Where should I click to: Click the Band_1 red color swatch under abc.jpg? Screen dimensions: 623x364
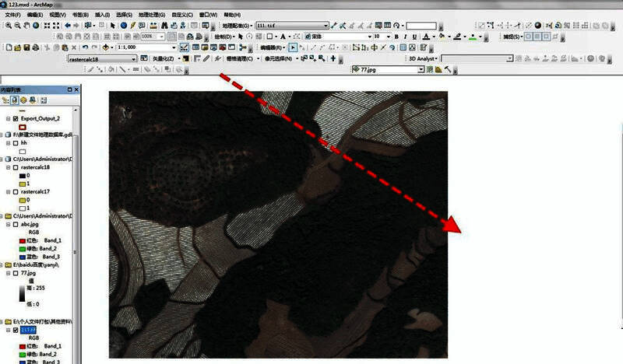pyautogui.click(x=21, y=240)
